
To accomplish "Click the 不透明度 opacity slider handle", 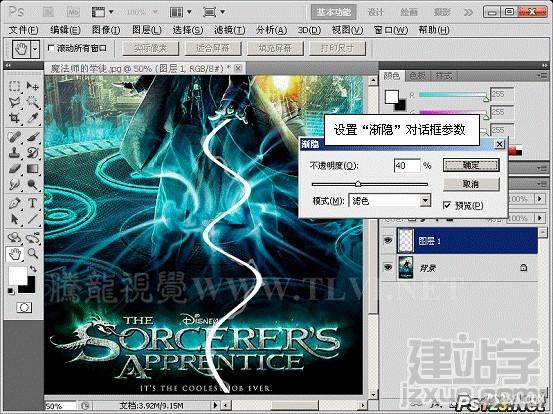I will click(358, 184).
